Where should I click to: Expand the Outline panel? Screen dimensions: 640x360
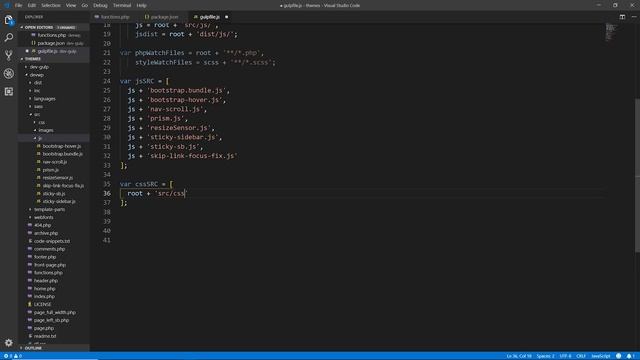53,348
